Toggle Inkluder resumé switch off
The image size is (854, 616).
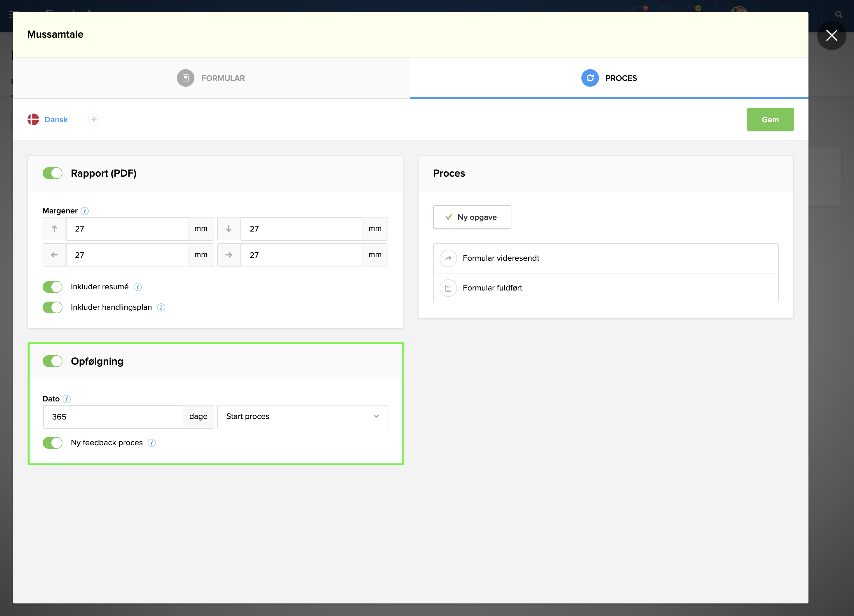click(x=52, y=287)
